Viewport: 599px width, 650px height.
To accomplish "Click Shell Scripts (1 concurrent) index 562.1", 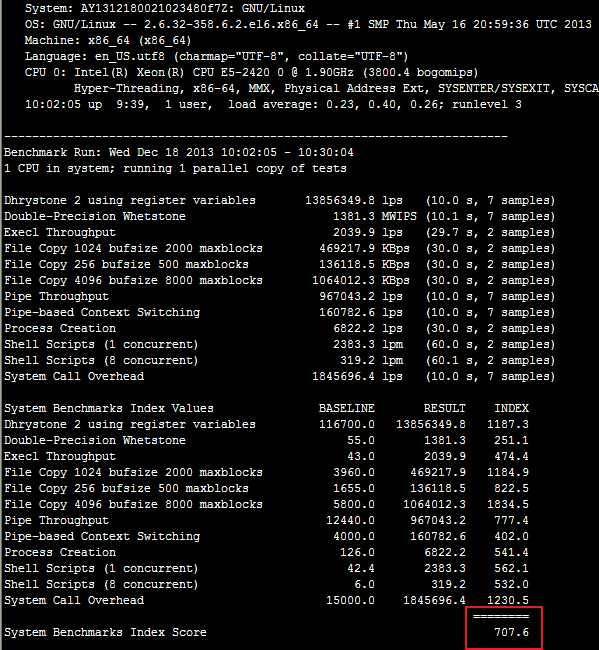I will click(512, 568).
